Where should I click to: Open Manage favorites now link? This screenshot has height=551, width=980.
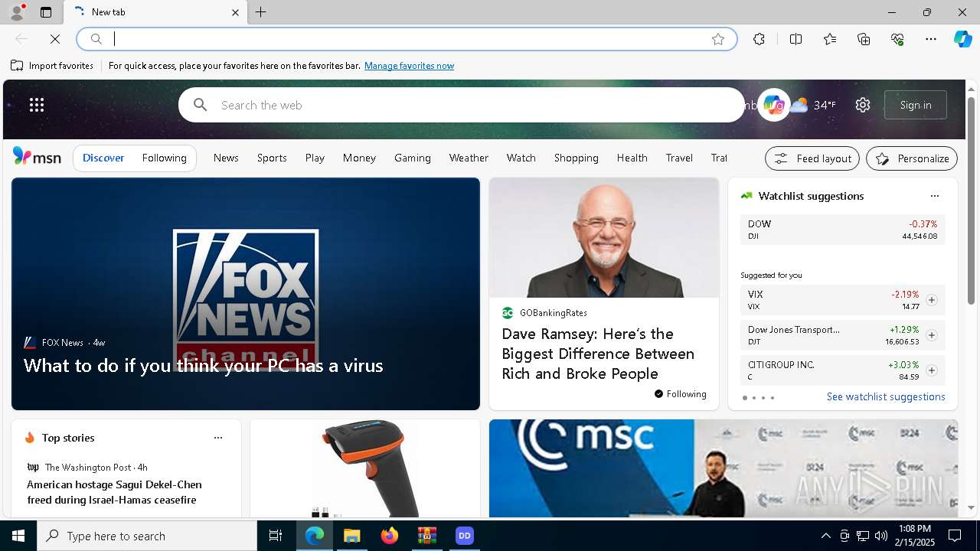coord(409,66)
